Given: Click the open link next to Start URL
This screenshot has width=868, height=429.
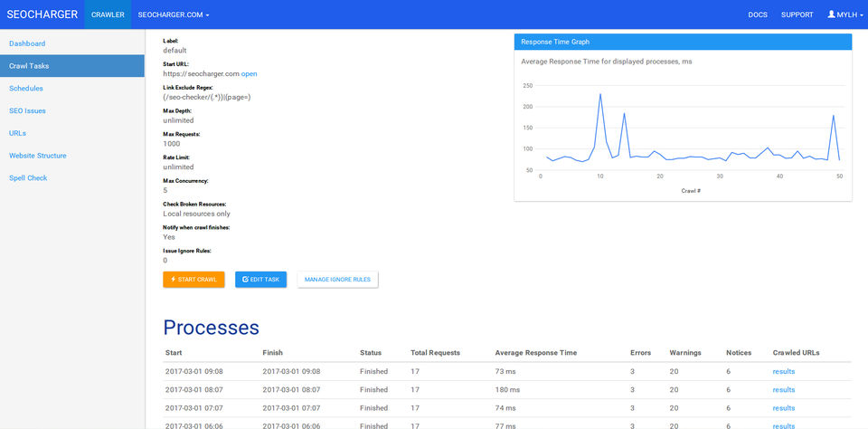Looking at the screenshot, I should (x=250, y=73).
